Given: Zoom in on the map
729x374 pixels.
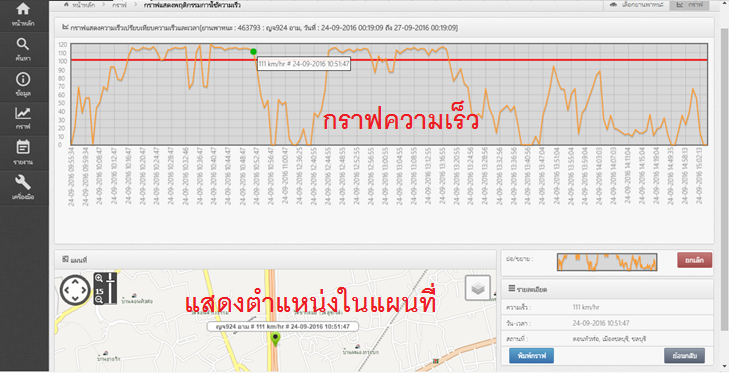Looking at the screenshot, I should click(x=99, y=278).
